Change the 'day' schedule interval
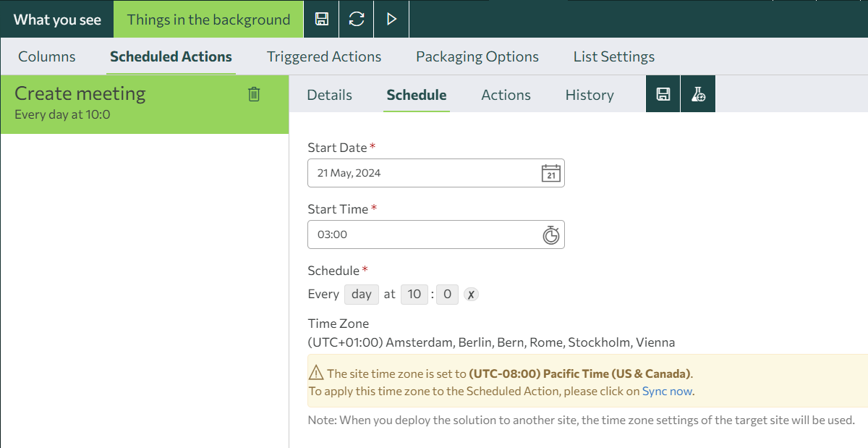 [362, 294]
